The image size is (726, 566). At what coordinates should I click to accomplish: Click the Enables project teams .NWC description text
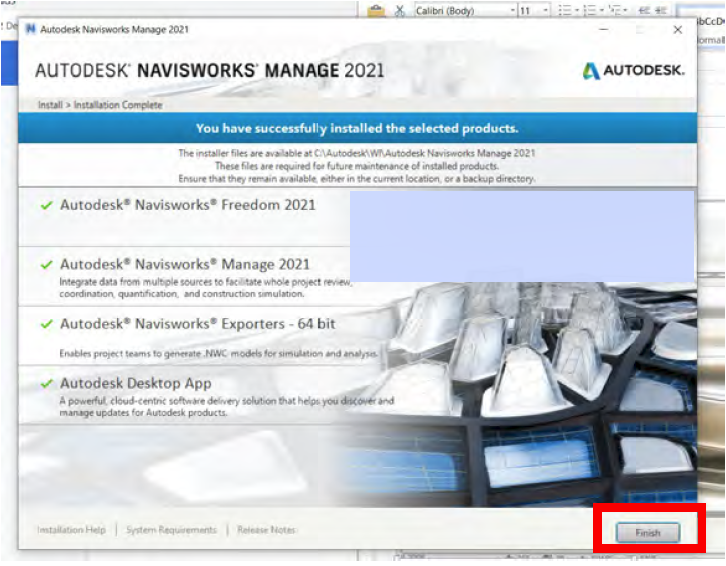pos(219,353)
